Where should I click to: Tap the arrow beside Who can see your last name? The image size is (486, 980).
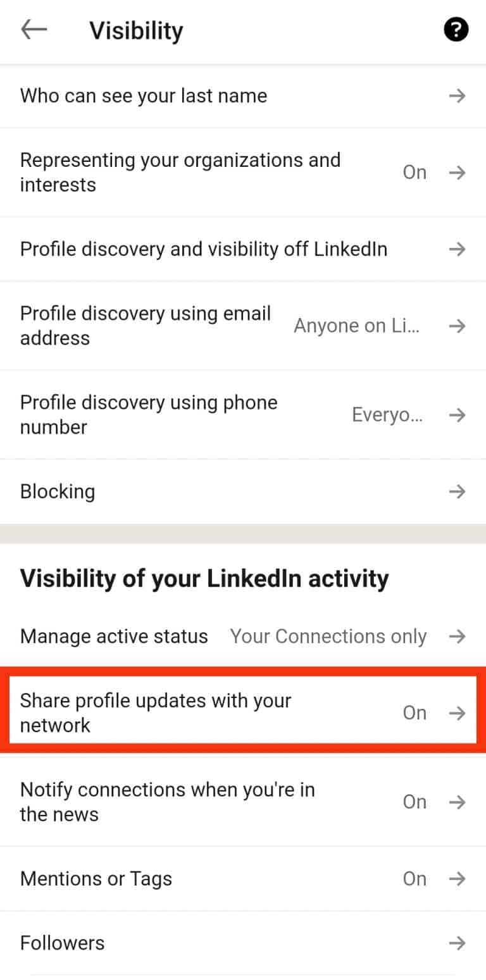(x=458, y=96)
